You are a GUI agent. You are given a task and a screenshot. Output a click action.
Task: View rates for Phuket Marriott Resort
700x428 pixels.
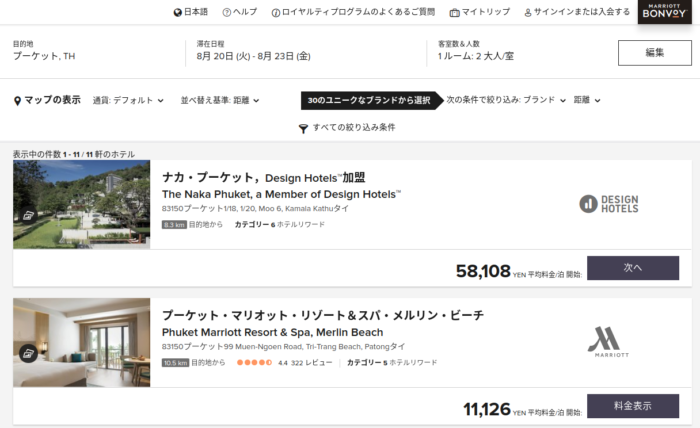click(633, 406)
